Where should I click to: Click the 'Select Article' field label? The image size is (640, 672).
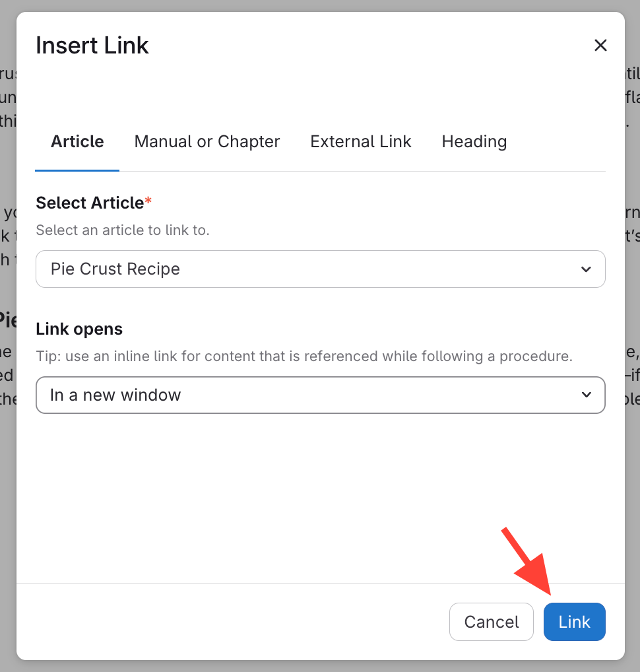(x=90, y=203)
